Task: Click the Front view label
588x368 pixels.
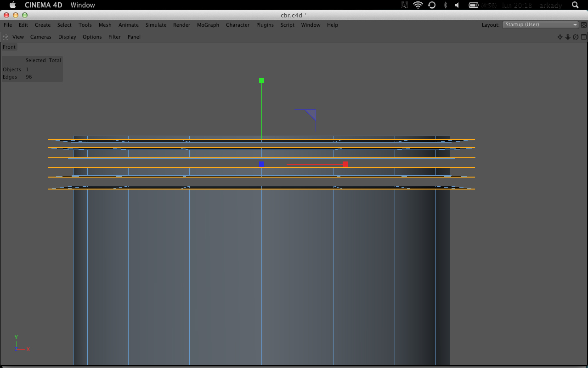Action: [9, 47]
